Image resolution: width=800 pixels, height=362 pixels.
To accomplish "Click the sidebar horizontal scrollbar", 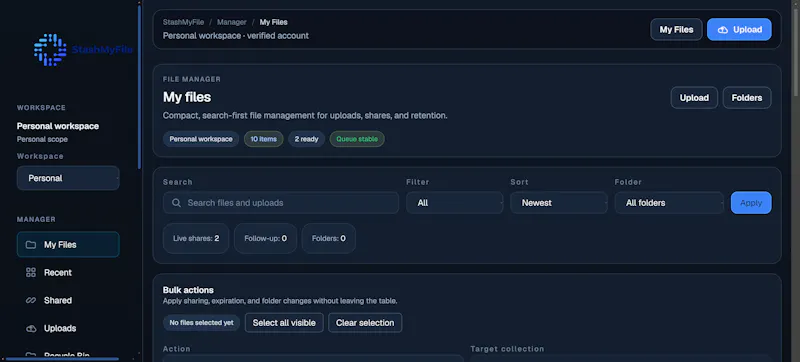I will pyautogui.click(x=62, y=359).
